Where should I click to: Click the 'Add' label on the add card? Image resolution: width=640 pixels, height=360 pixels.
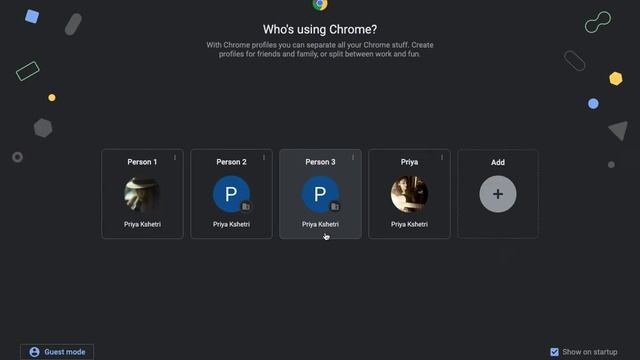(x=498, y=162)
